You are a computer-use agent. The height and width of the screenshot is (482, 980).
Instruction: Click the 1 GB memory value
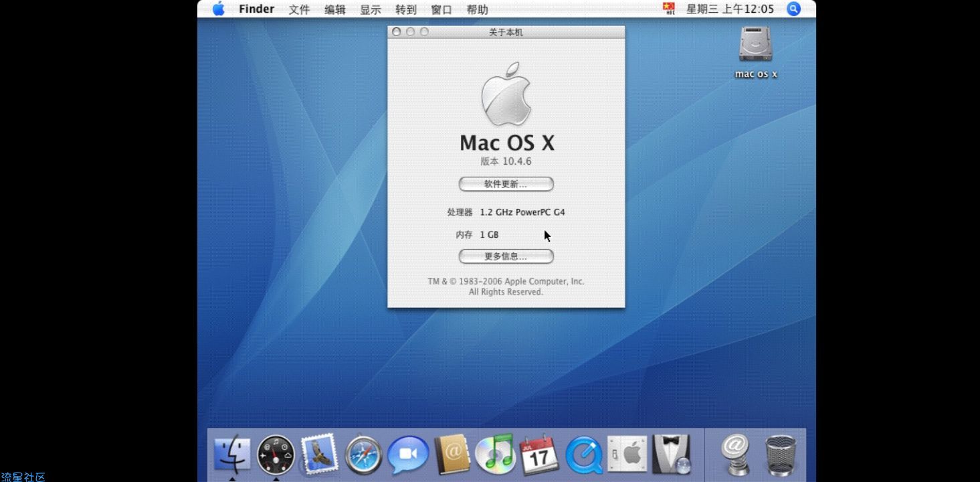click(x=489, y=235)
